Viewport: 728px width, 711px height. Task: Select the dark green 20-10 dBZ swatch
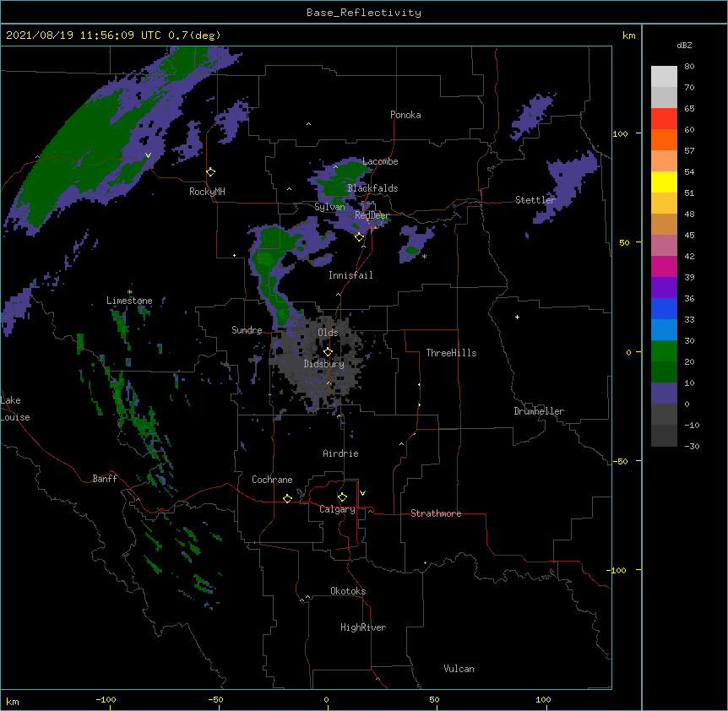(x=664, y=372)
